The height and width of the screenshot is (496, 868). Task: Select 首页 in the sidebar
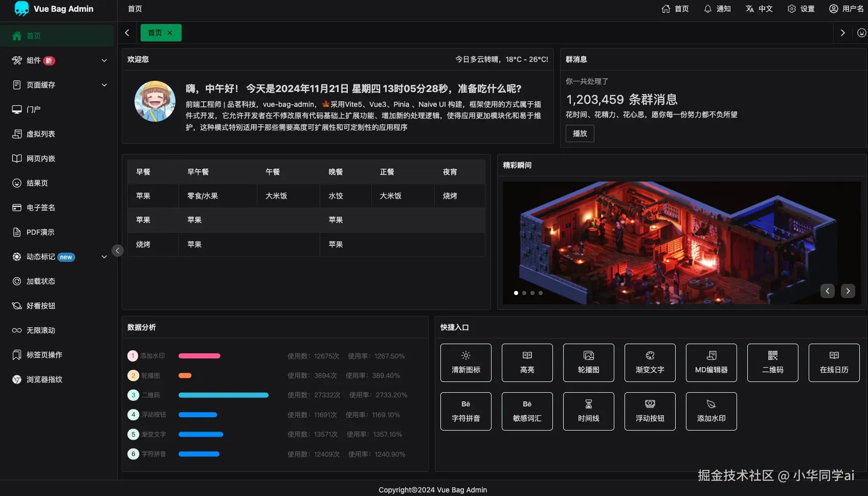[x=57, y=36]
